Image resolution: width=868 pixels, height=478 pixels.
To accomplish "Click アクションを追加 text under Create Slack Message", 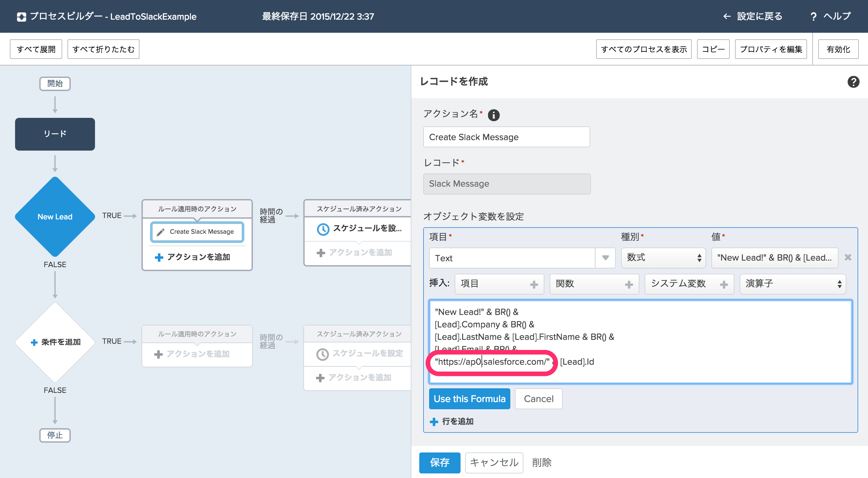I will coord(198,257).
